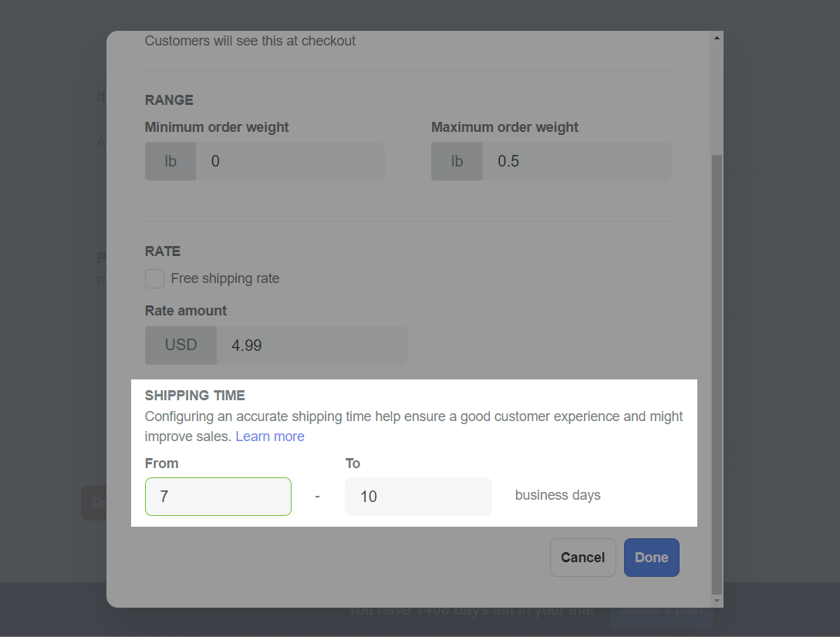The width and height of the screenshot is (840, 637).
Task: Check the Free shipping rate checkbox
Action: [154, 278]
